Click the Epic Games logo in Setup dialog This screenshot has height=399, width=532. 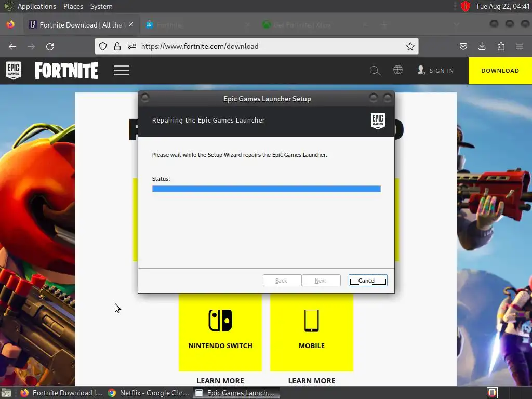[378, 121]
